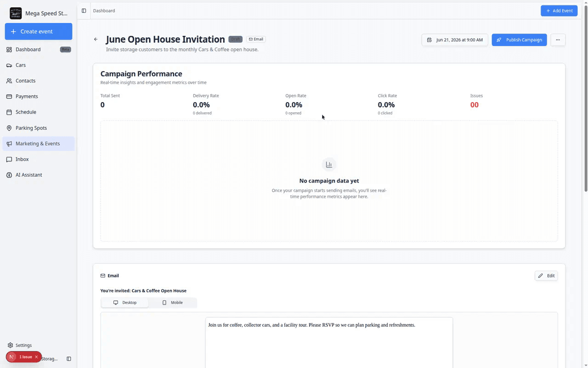The height and width of the screenshot is (368, 588).
Task: Click the Dashboard breadcrumb
Action: (104, 11)
